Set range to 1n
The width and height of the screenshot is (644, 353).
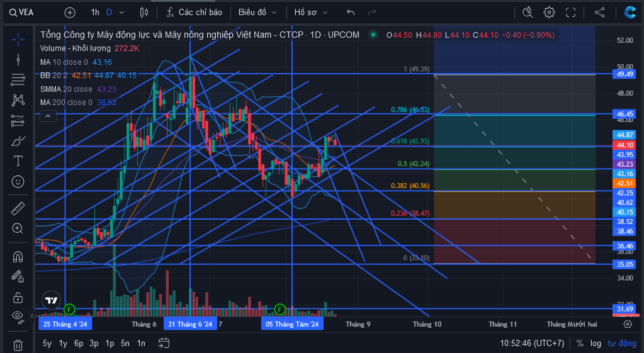141,343
